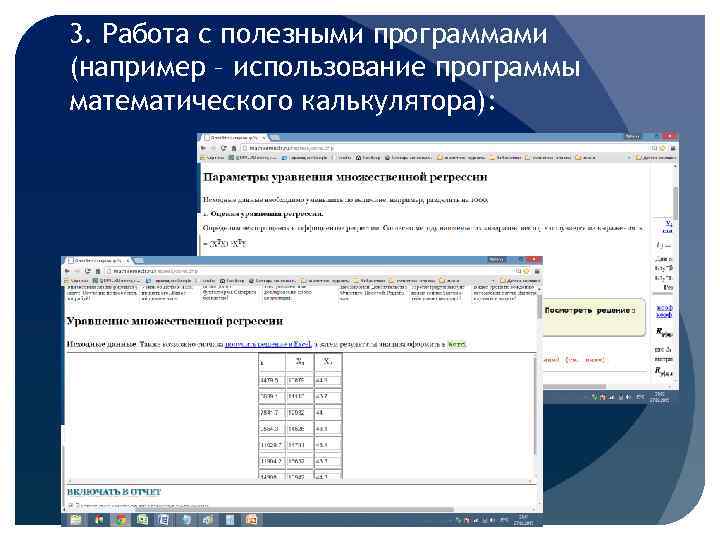Click the address bar in front browser window

(x=310, y=271)
